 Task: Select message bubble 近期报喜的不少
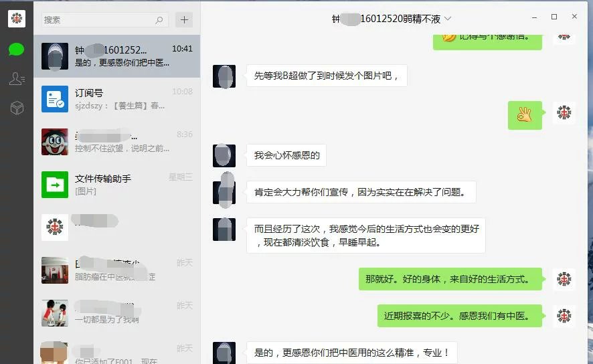pyautogui.click(x=460, y=316)
